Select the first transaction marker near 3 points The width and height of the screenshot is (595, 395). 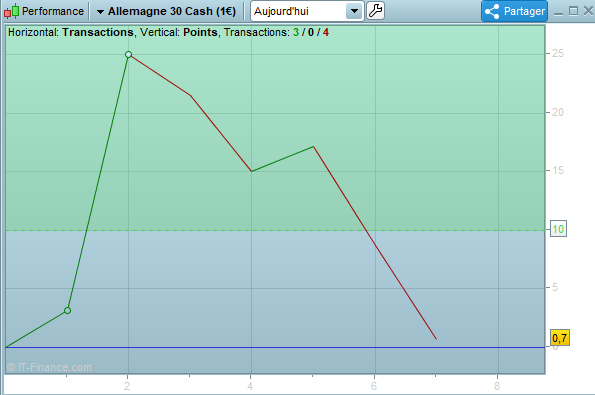coord(67,310)
